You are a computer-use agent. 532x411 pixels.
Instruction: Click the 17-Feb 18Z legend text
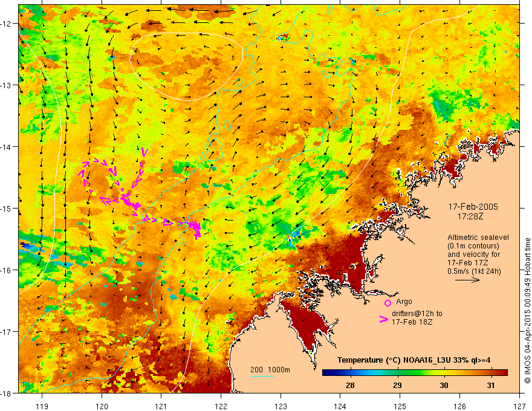(x=412, y=322)
